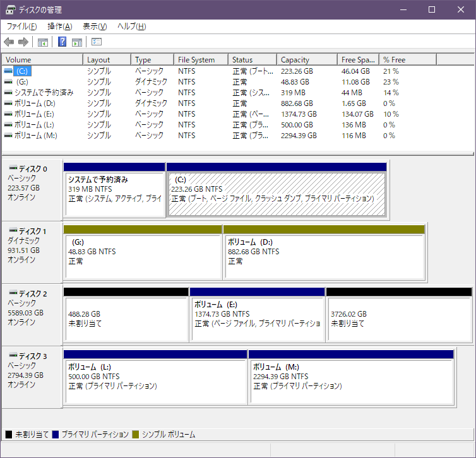Open the 操作(A) menu
This screenshot has height=458, width=476.
[60, 26]
